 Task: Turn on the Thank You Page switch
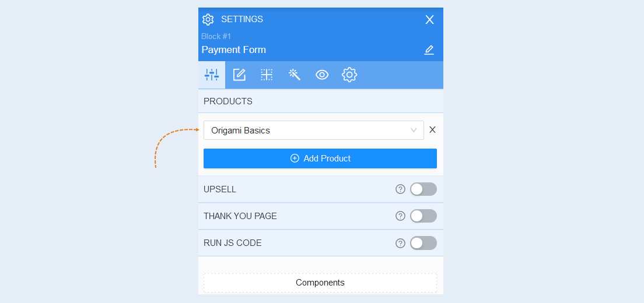coord(423,216)
